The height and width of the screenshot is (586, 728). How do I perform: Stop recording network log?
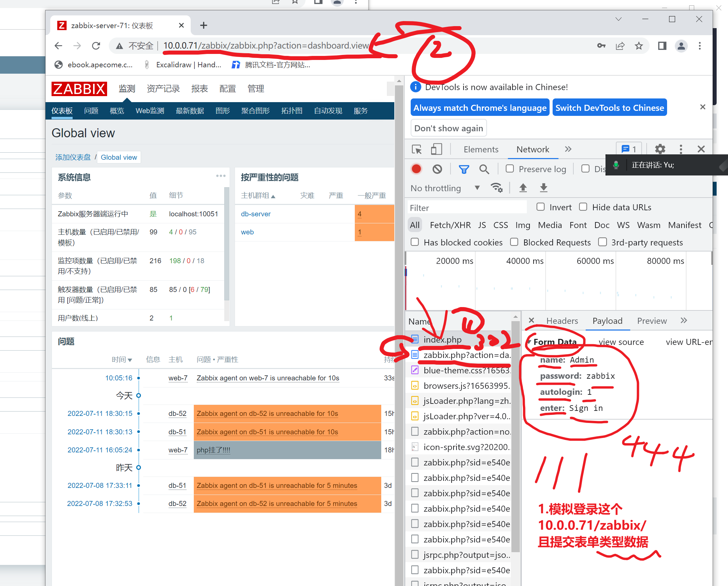pos(416,169)
